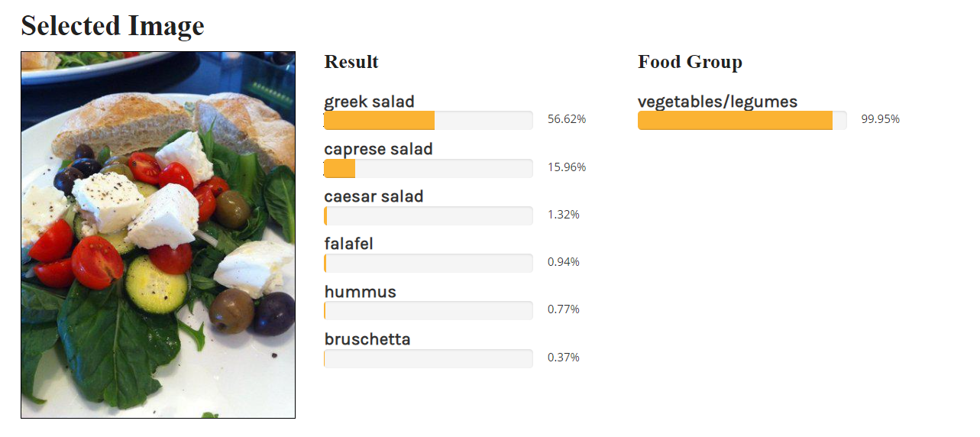Click the 56.62% percentage value
Image resolution: width=980 pixels, height=437 pixels.
[x=567, y=119]
